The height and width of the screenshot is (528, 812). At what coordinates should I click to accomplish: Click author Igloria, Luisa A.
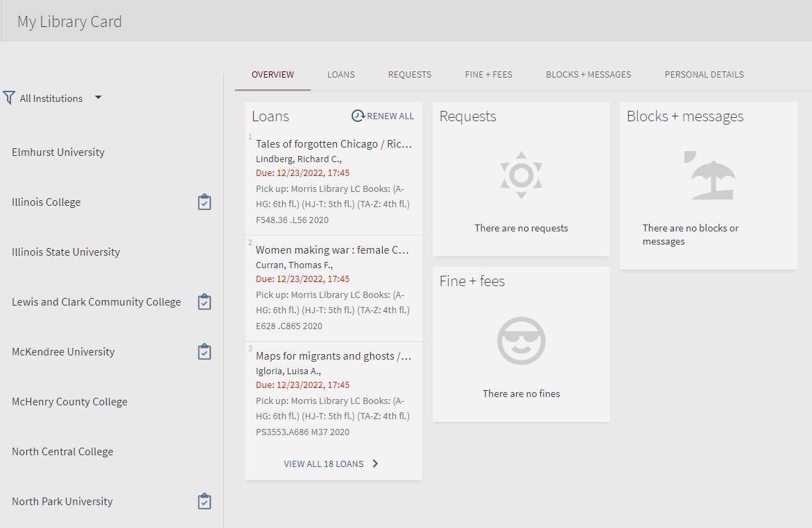(288, 371)
